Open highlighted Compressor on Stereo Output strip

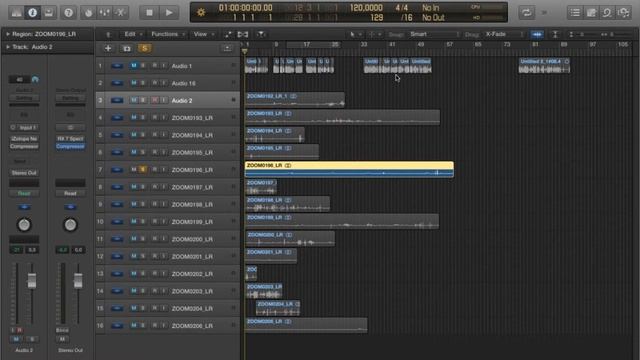[x=70, y=146]
